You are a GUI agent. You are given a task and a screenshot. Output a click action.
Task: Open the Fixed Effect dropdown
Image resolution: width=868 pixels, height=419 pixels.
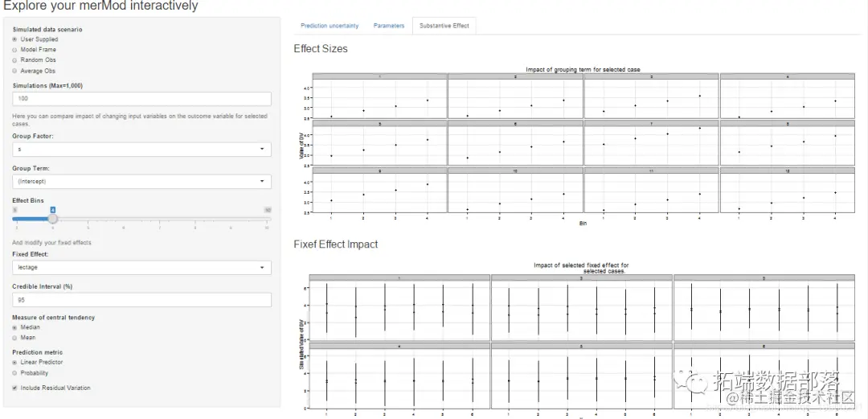(141, 268)
